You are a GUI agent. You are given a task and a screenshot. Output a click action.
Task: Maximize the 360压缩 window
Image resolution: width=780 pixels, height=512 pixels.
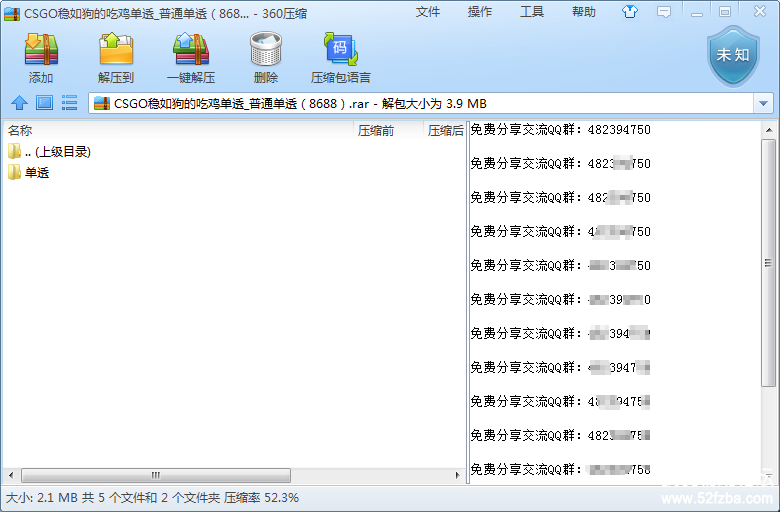click(x=725, y=12)
